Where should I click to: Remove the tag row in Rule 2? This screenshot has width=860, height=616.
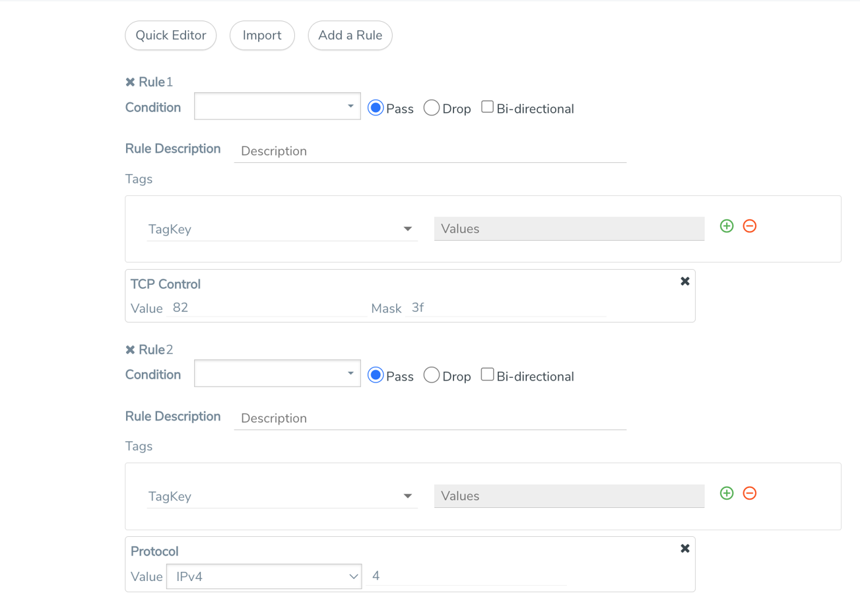(x=750, y=493)
